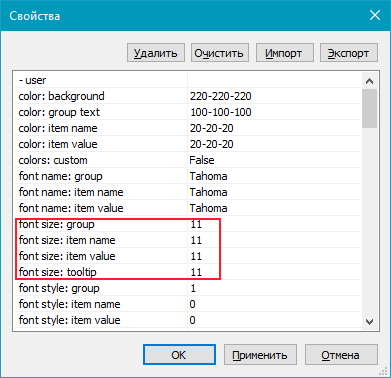This screenshot has width=391, height=378.
Task: Select the font size: tooltip row
Action: pyautogui.click(x=188, y=272)
